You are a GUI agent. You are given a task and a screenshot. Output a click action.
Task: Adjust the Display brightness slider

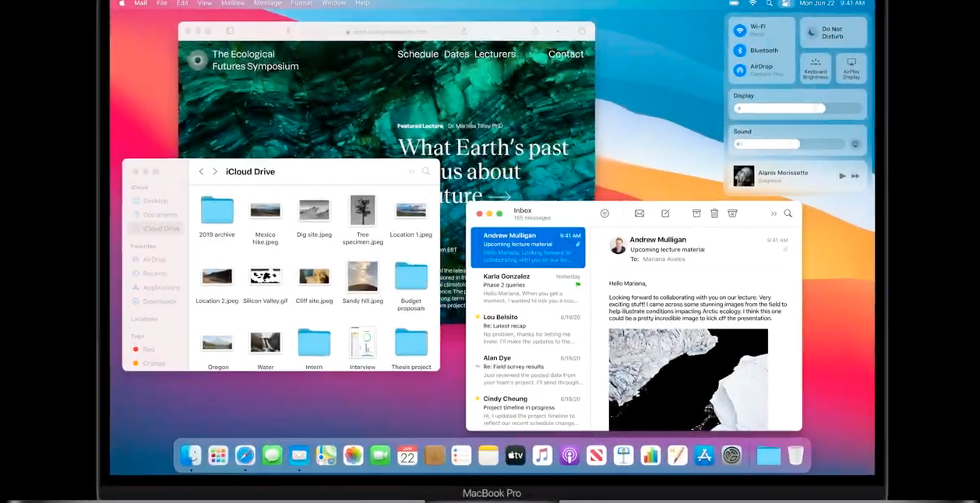pos(779,108)
